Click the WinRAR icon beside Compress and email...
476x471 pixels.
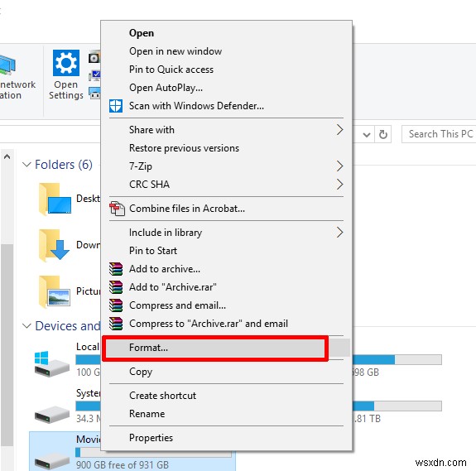(x=116, y=305)
